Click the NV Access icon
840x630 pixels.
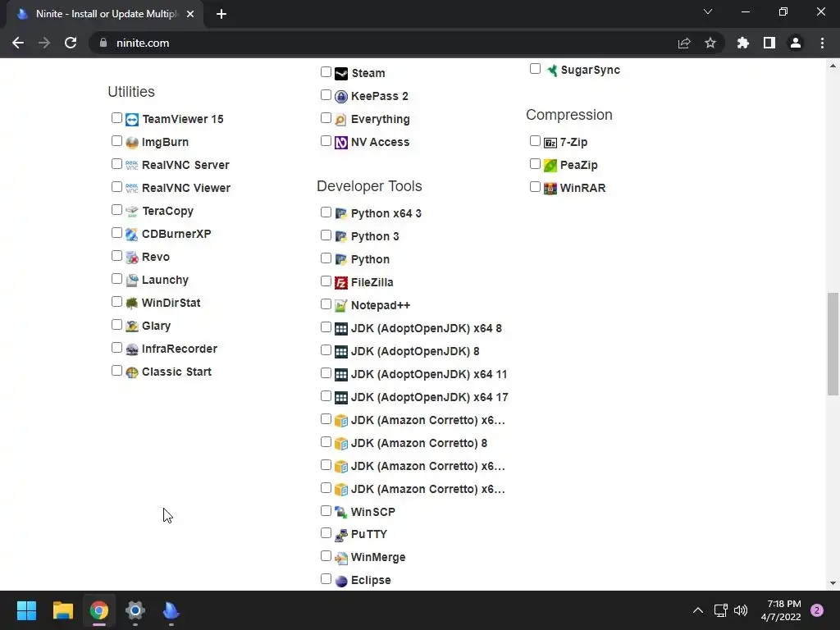tap(341, 143)
